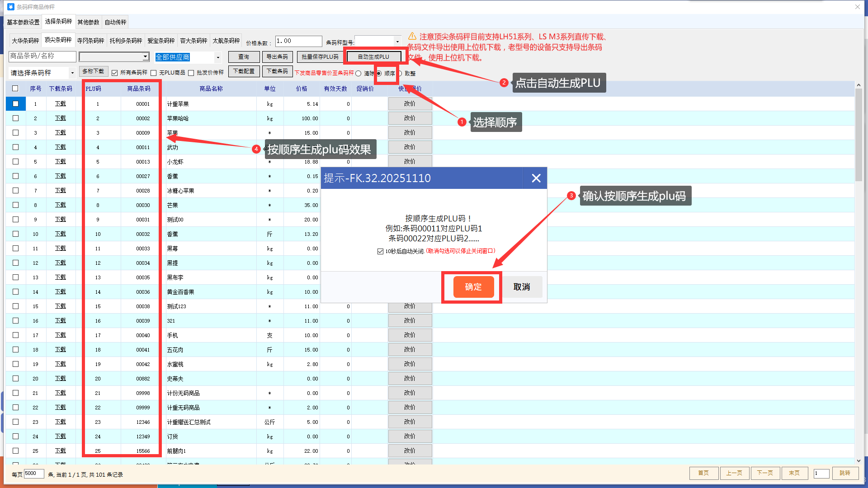Switch to the 大华条码秤 tab
This screenshot has height=488, width=868.
(25, 41)
